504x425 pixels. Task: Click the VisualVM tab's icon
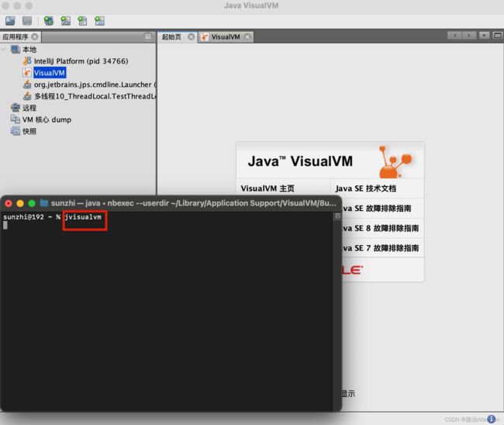click(205, 37)
